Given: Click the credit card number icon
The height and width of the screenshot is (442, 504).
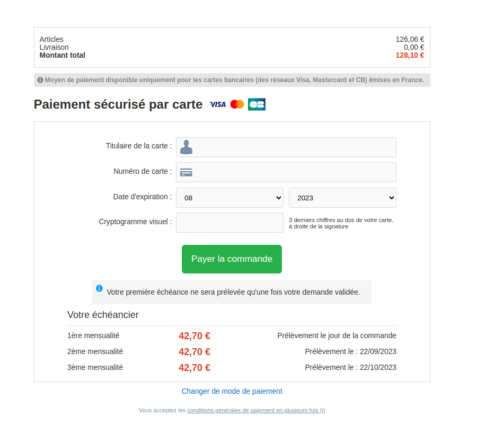Looking at the screenshot, I should pyautogui.click(x=186, y=172).
